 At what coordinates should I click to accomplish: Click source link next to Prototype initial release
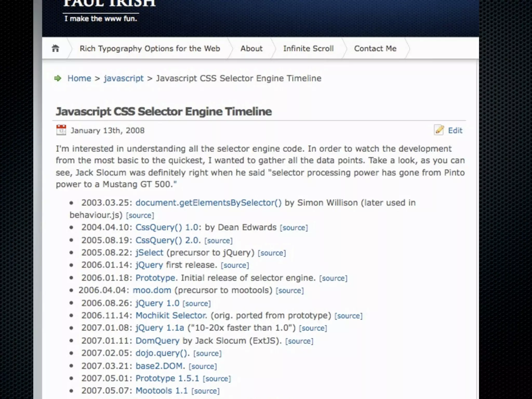click(333, 278)
